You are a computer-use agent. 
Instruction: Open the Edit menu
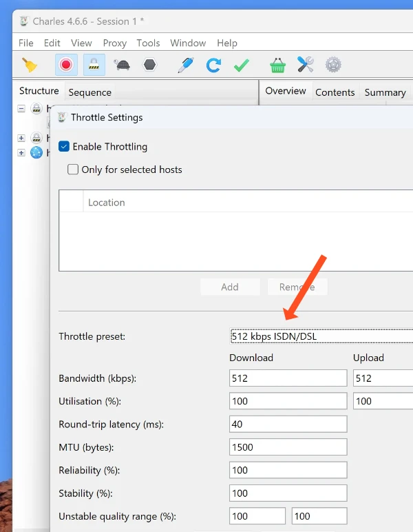(x=52, y=43)
